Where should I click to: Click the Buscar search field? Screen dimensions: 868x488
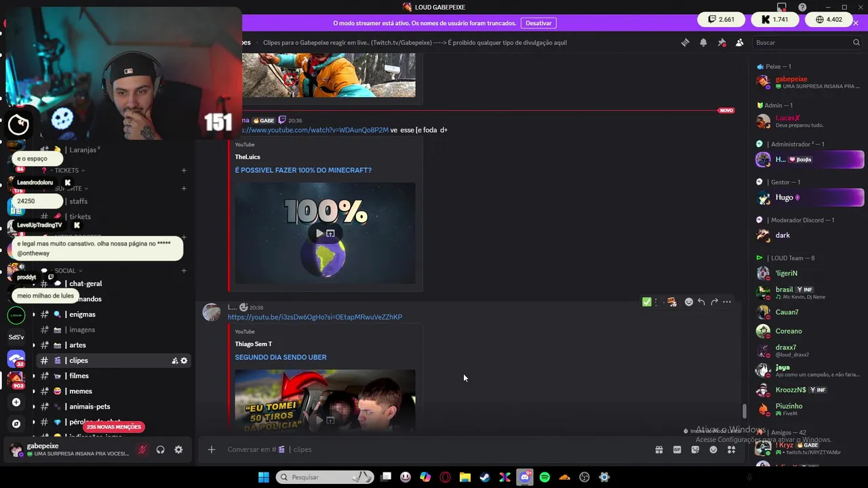(807, 42)
